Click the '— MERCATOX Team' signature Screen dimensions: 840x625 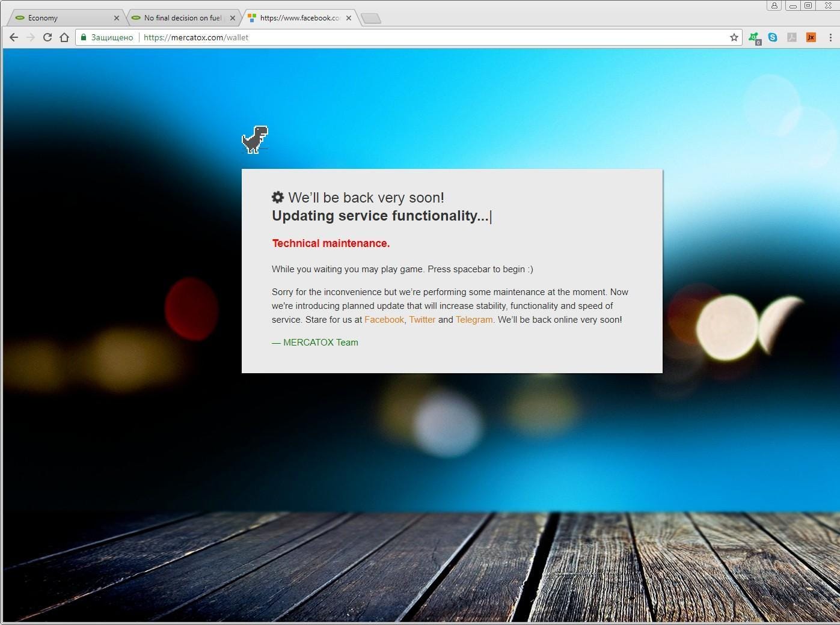(x=315, y=343)
